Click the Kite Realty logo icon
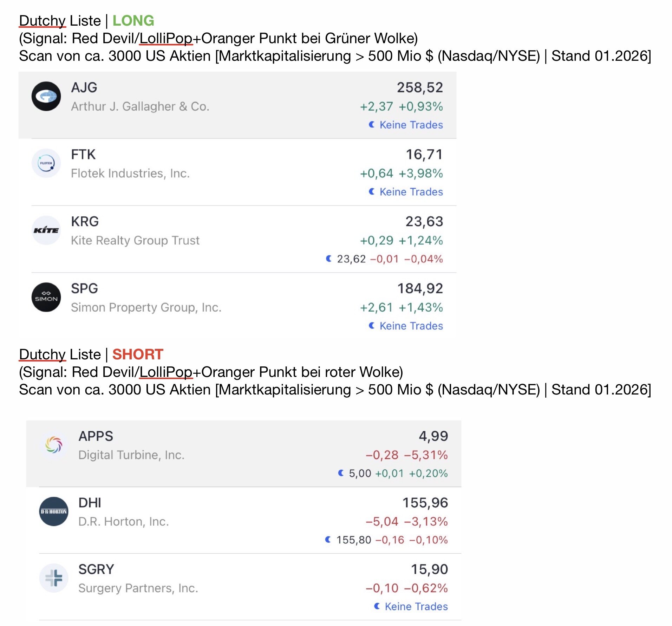Screen dimensions: 672x626 [46, 230]
